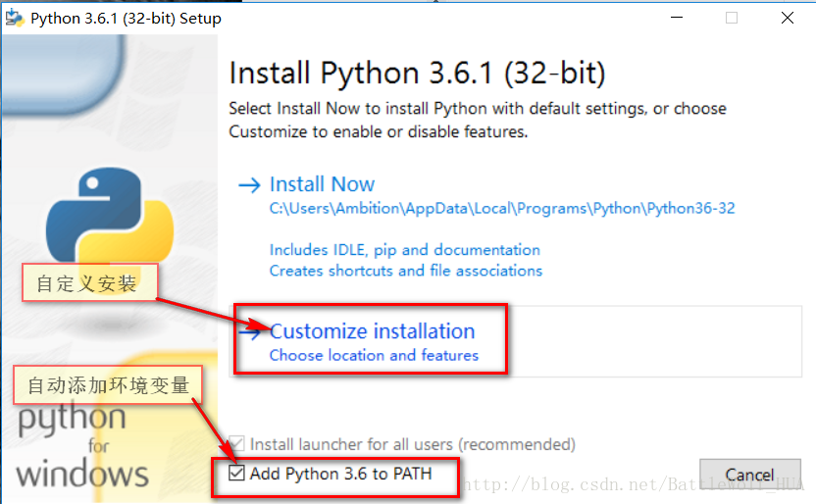Click the 'Install Python 3.6.1 (32-bit)' heading
This screenshot has height=504, width=816.
click(x=417, y=73)
